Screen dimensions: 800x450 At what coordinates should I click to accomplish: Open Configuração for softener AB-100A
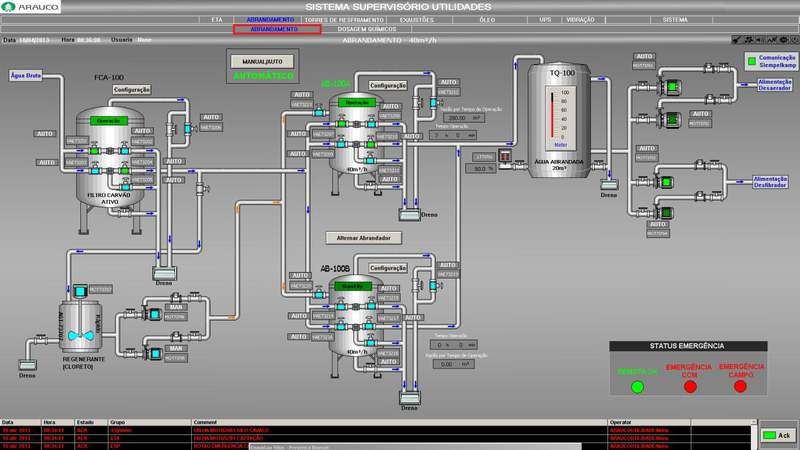tap(388, 86)
